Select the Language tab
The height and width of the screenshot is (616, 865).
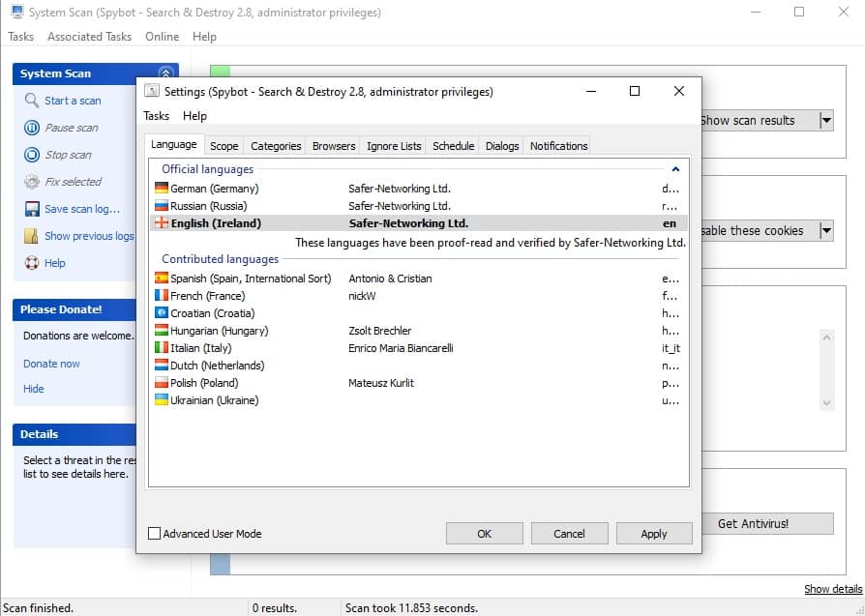(174, 144)
